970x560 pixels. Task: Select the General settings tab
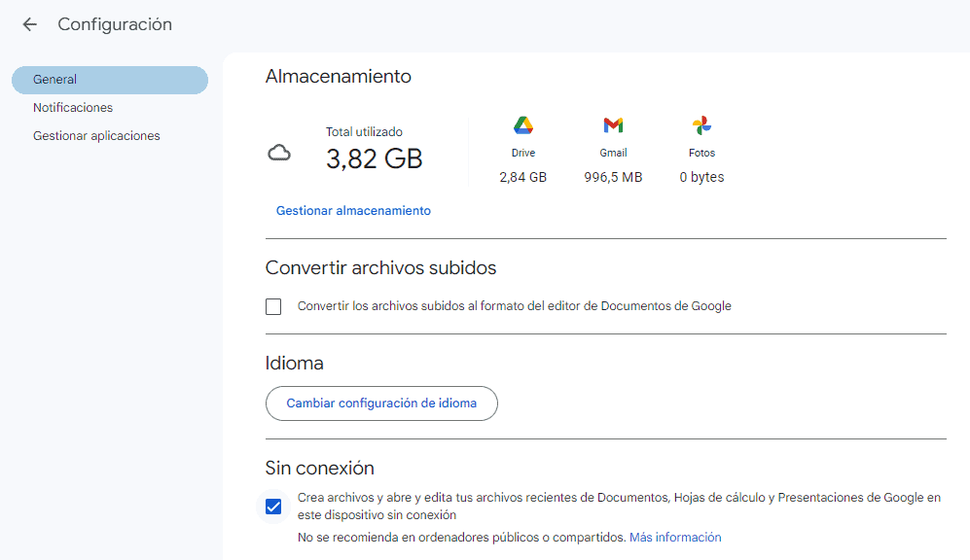(110, 80)
